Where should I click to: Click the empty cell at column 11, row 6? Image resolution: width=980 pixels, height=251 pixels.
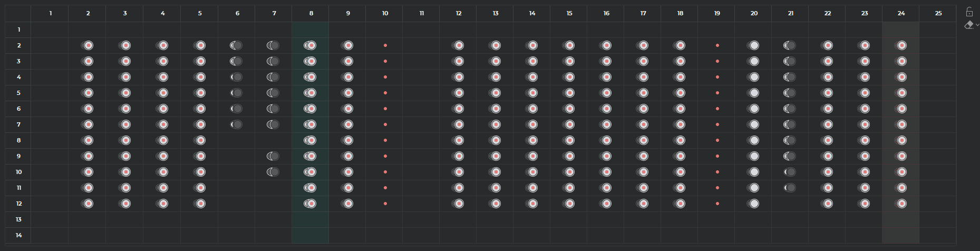(x=422, y=109)
